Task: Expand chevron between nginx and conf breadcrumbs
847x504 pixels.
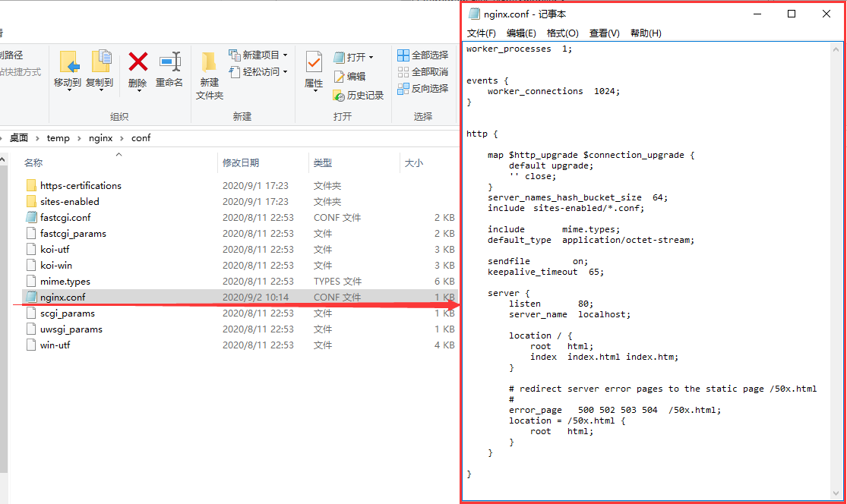Action: 122,139
